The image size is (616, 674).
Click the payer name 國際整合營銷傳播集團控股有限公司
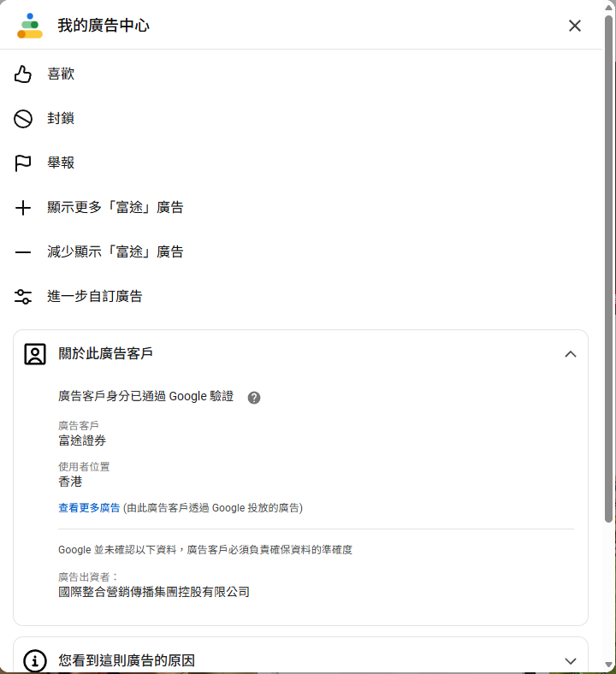pyautogui.click(x=154, y=592)
